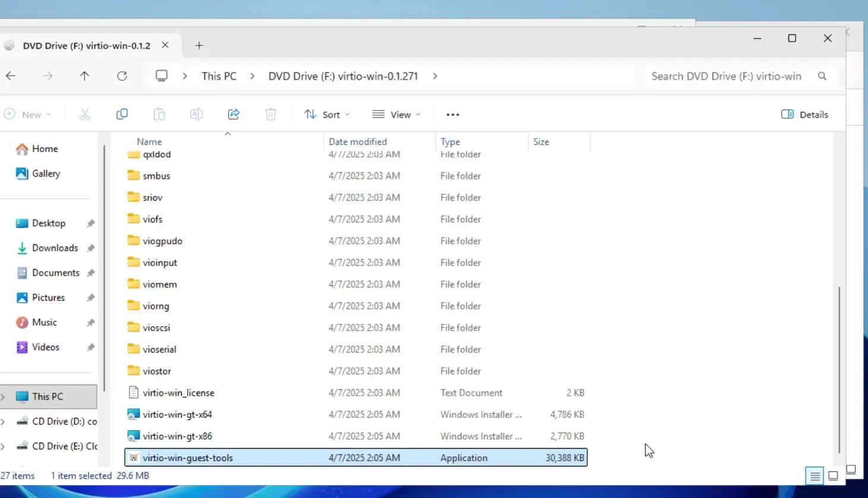
Task: Click the Copy icon
Action: coord(122,114)
